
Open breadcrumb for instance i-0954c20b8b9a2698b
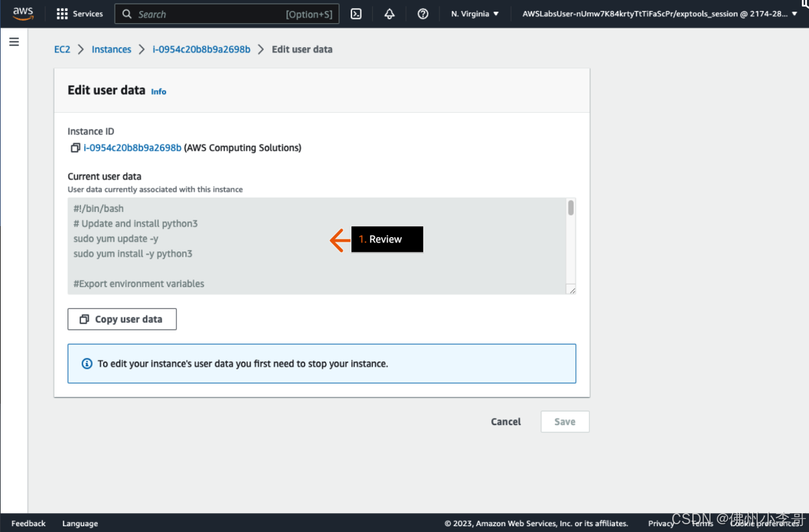click(201, 49)
